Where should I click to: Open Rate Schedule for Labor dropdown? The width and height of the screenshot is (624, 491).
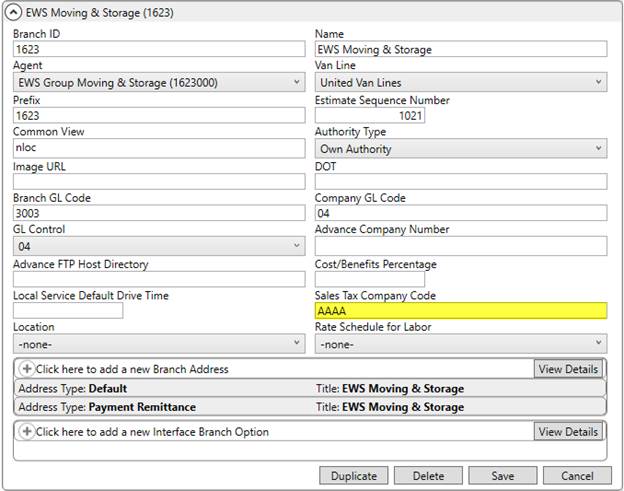point(460,344)
